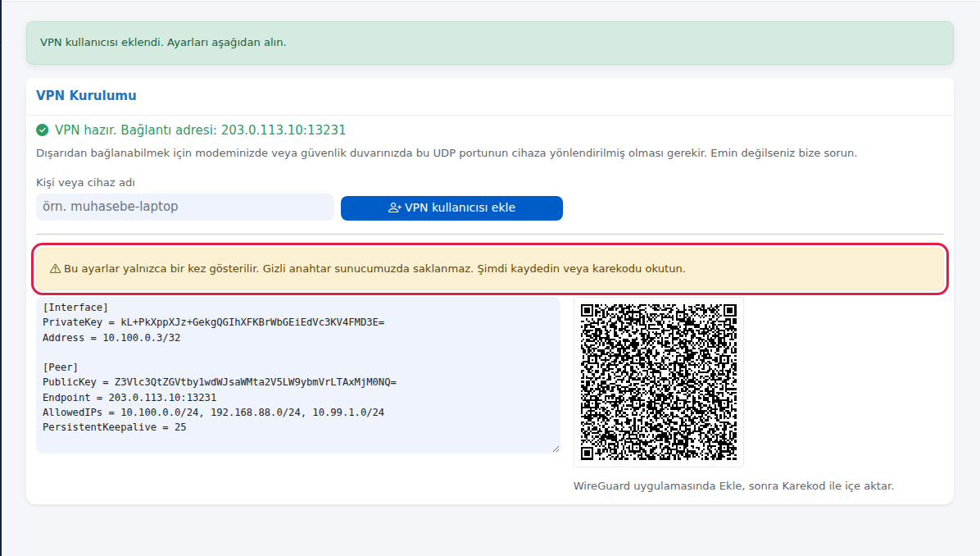Click the 'WireGuard uygulamasında Ekle' instruction text

tap(733, 486)
